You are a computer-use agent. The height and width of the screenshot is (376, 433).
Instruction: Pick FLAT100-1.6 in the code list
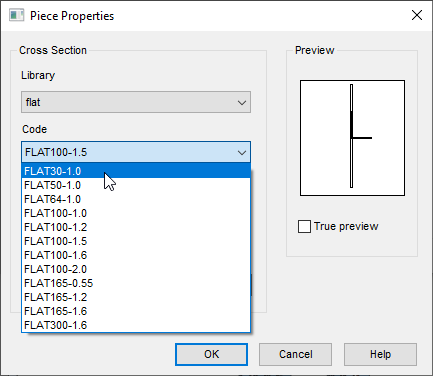pos(136,255)
